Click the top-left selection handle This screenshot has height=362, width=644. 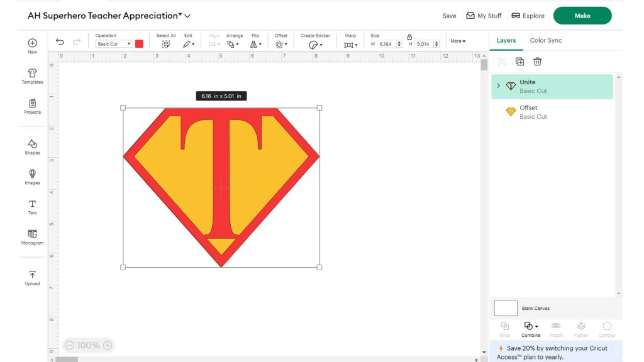tap(123, 107)
